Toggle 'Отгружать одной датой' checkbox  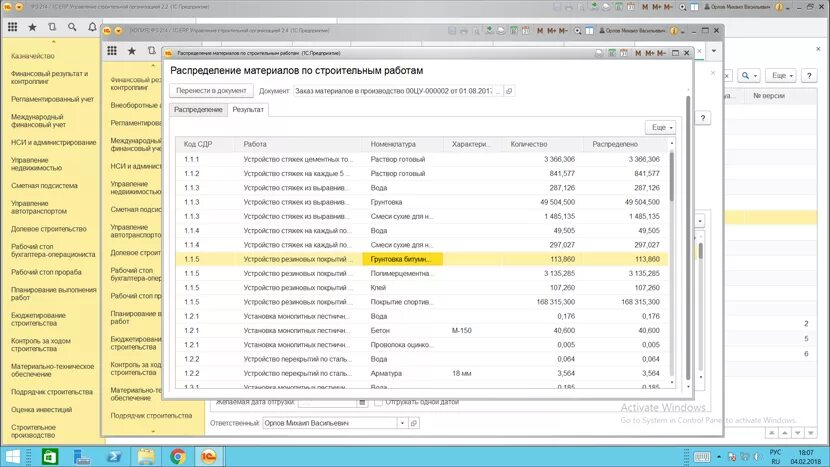[378, 402]
